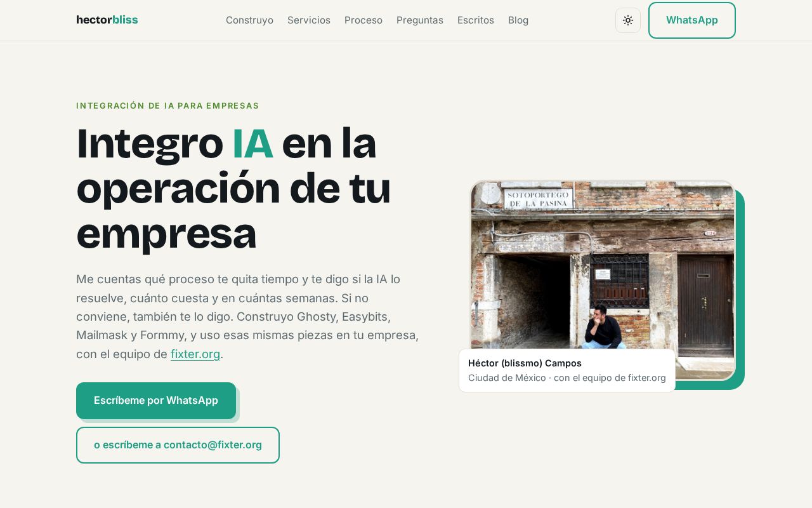The height and width of the screenshot is (508, 812).
Task: Click the contacto@fixter.org email button
Action: [x=178, y=445]
